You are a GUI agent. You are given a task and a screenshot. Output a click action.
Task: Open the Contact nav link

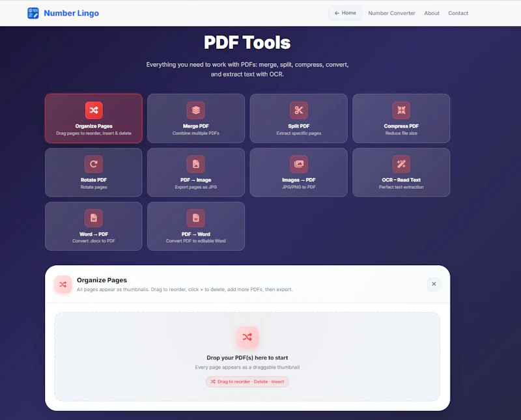pos(458,13)
